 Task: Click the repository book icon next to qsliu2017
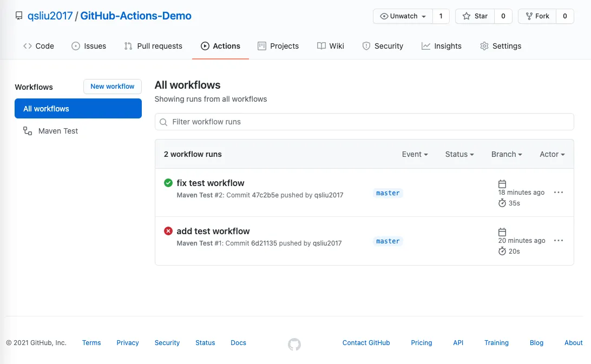click(x=18, y=16)
